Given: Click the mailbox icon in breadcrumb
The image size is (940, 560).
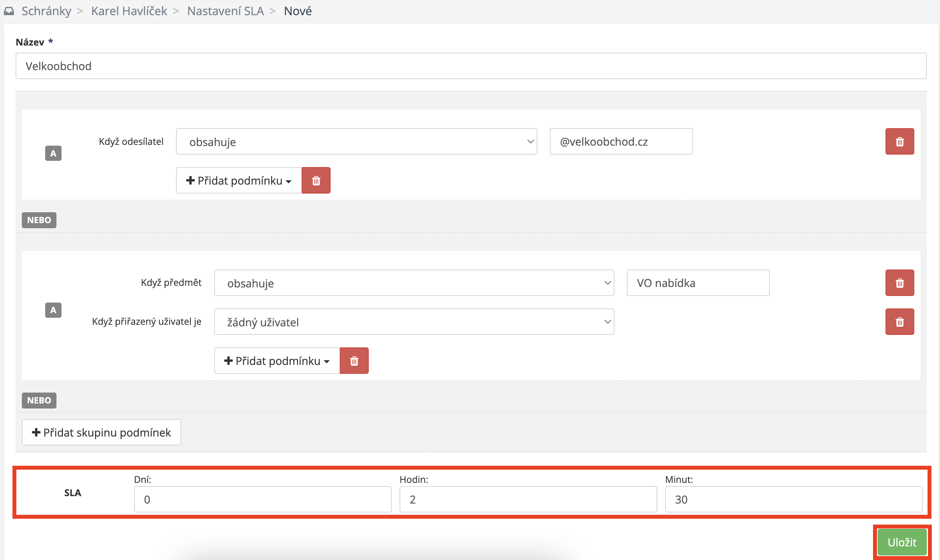Looking at the screenshot, I should 9,11.
